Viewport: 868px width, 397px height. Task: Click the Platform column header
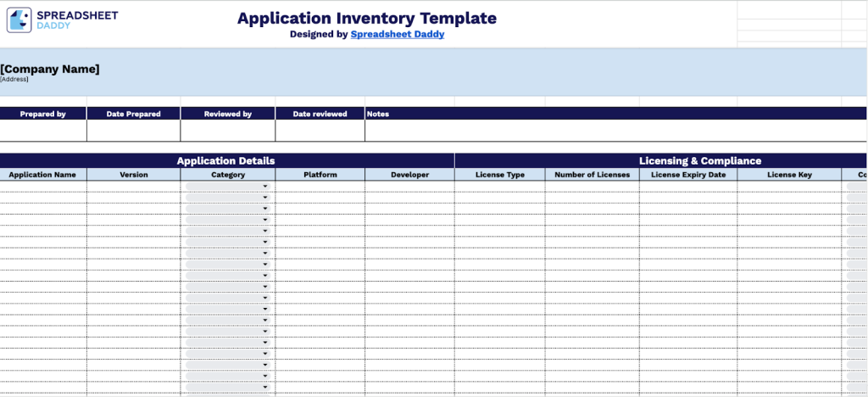pos(320,175)
